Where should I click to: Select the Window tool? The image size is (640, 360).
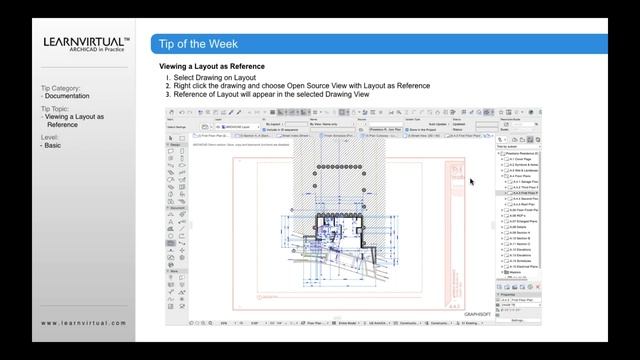coord(171,158)
